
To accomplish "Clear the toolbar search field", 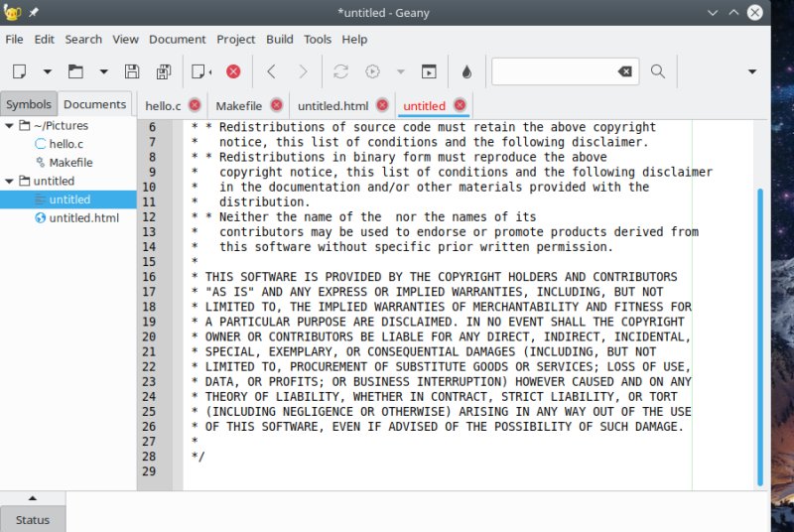I will tap(625, 71).
